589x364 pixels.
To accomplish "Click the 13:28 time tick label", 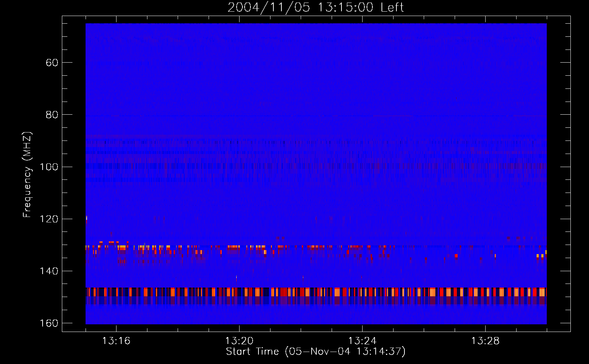I will pyautogui.click(x=485, y=341).
